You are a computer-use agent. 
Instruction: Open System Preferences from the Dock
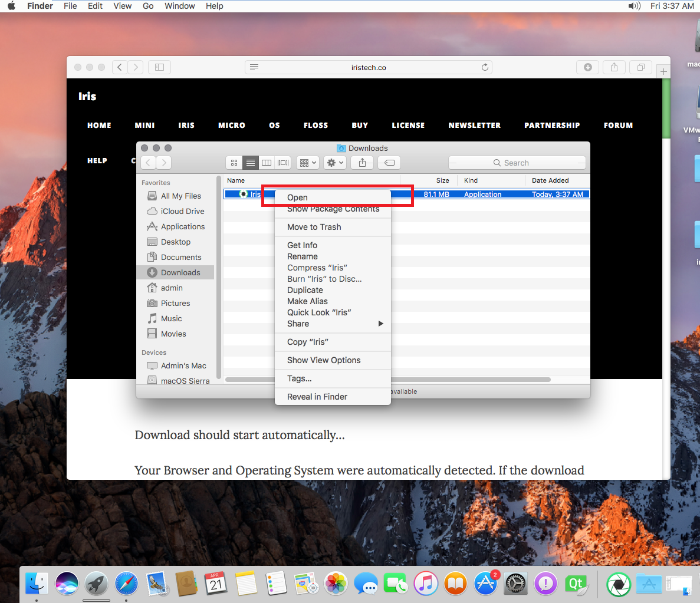[515, 584]
